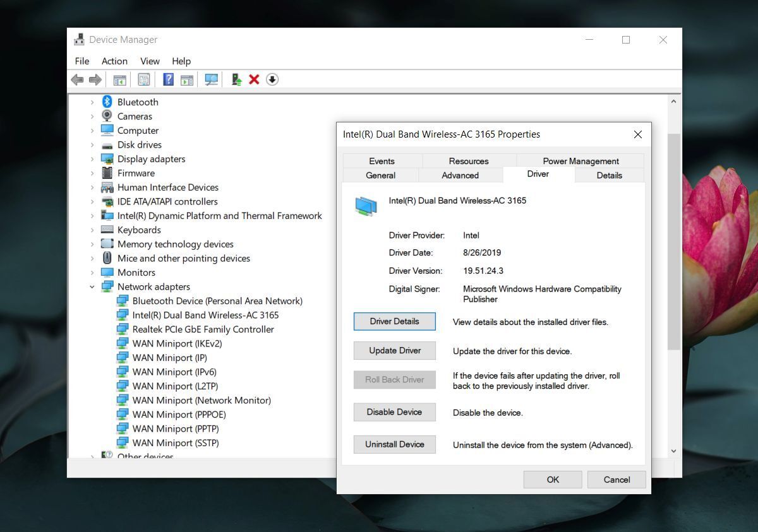
Task: Click the Update Driver button
Action: [395, 351]
